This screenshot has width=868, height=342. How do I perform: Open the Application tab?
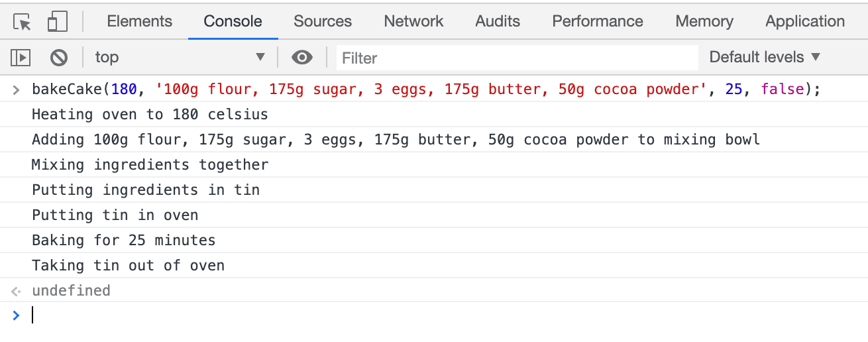click(x=805, y=22)
